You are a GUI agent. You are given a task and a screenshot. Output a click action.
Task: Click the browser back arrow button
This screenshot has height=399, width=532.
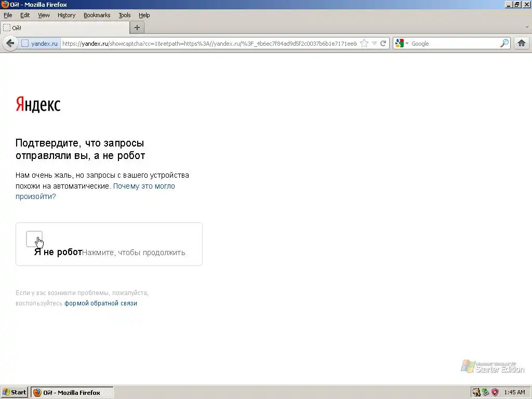click(10, 44)
